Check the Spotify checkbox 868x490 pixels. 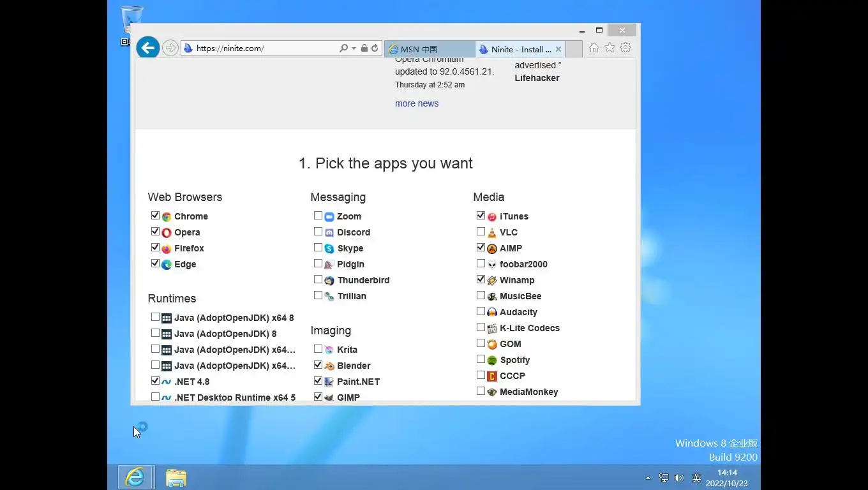pos(481,359)
